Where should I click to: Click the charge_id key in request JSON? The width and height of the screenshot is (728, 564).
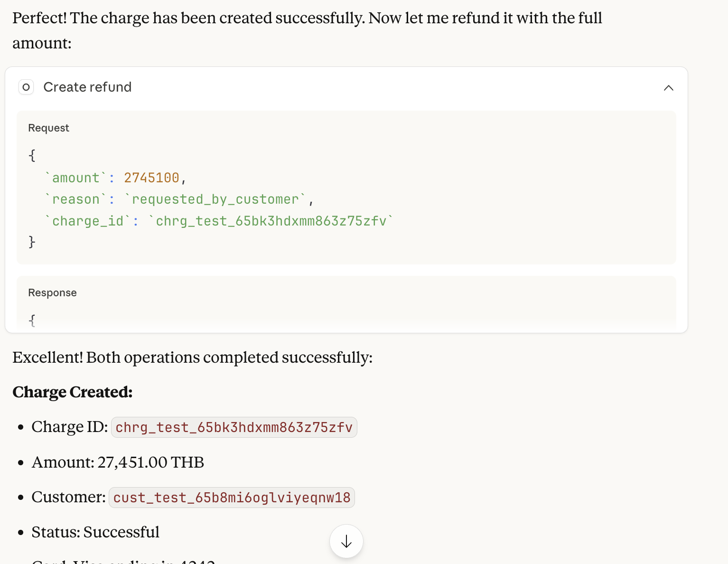(88, 221)
